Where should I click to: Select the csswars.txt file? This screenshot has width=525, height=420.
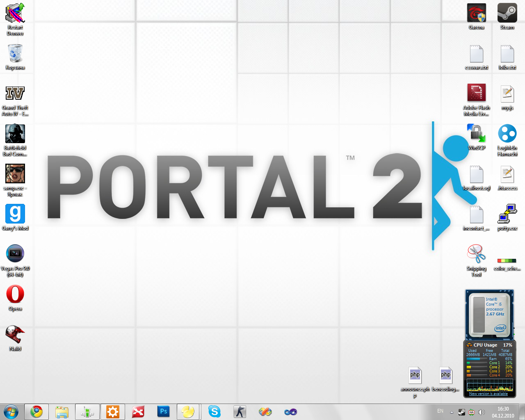click(477, 57)
